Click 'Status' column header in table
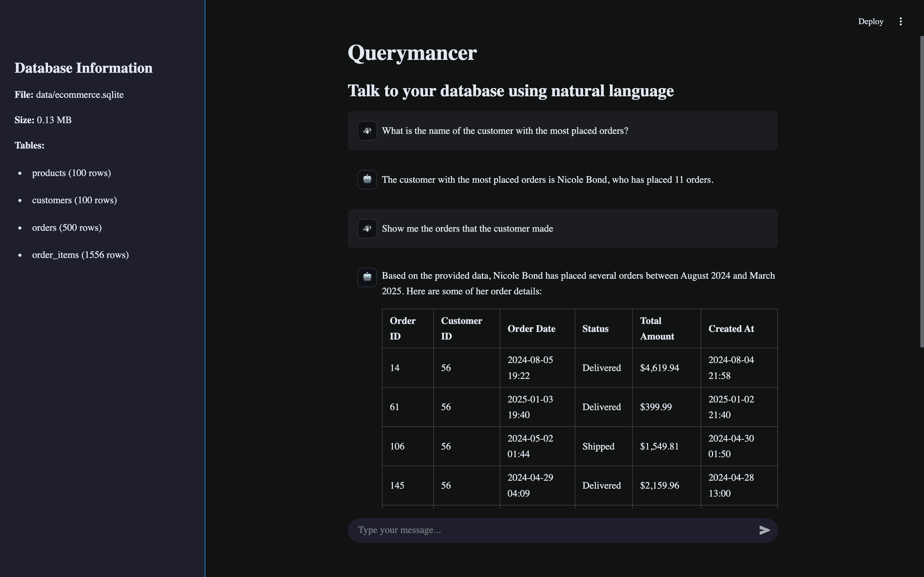The height and width of the screenshot is (577, 924). 595,329
